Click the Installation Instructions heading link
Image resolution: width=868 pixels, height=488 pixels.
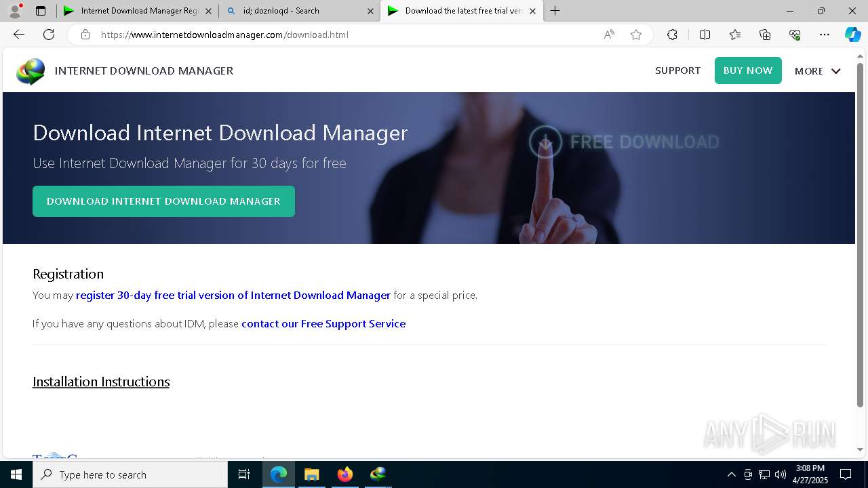(x=101, y=382)
